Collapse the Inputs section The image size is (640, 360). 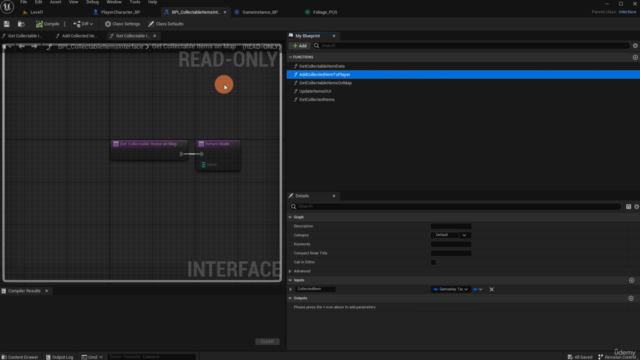pos(290,280)
